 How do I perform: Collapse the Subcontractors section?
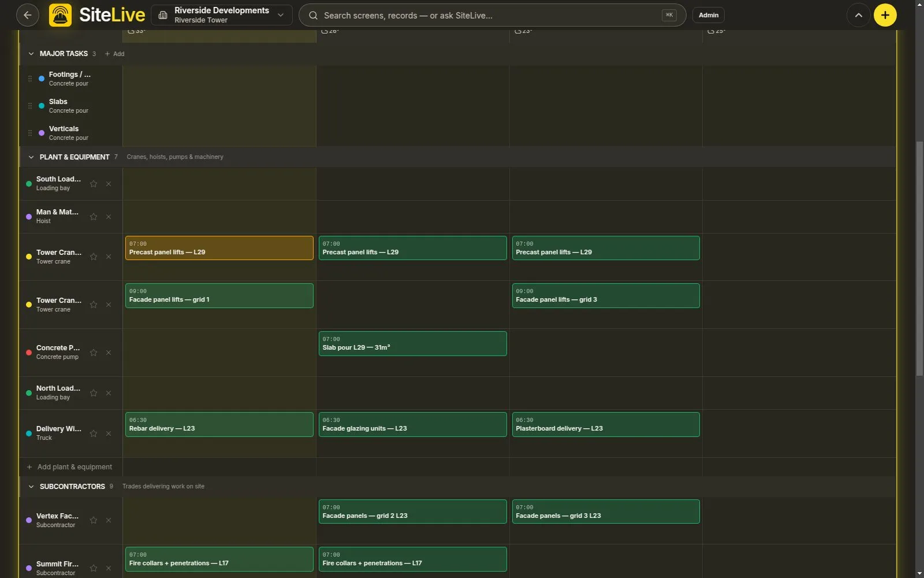31,487
